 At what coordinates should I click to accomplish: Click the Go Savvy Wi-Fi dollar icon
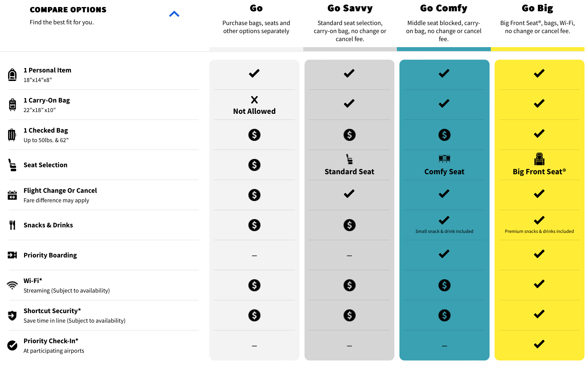click(349, 285)
